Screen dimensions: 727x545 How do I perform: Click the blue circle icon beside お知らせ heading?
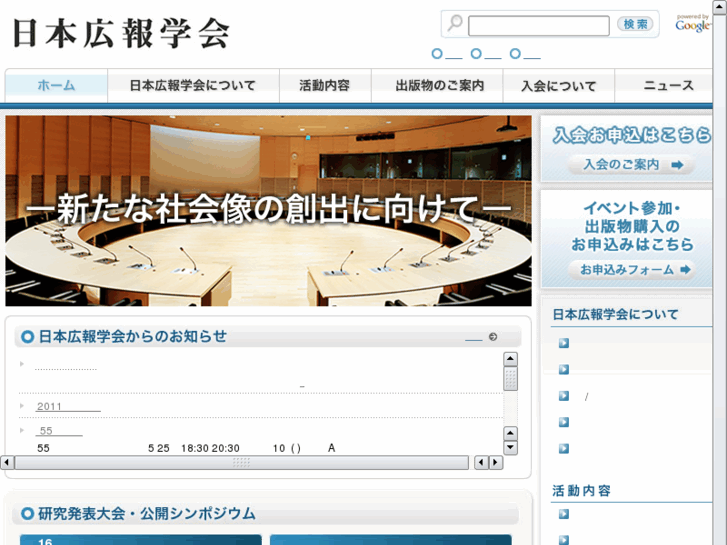(27, 337)
